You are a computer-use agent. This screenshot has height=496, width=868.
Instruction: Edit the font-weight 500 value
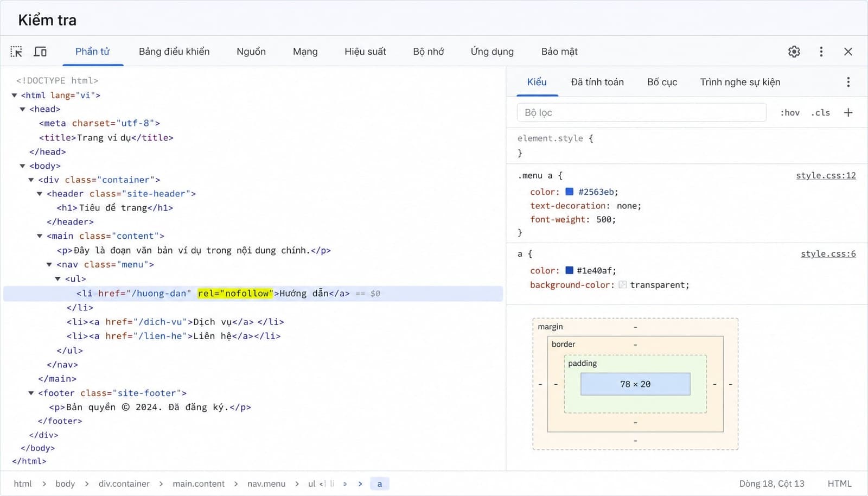coord(604,219)
